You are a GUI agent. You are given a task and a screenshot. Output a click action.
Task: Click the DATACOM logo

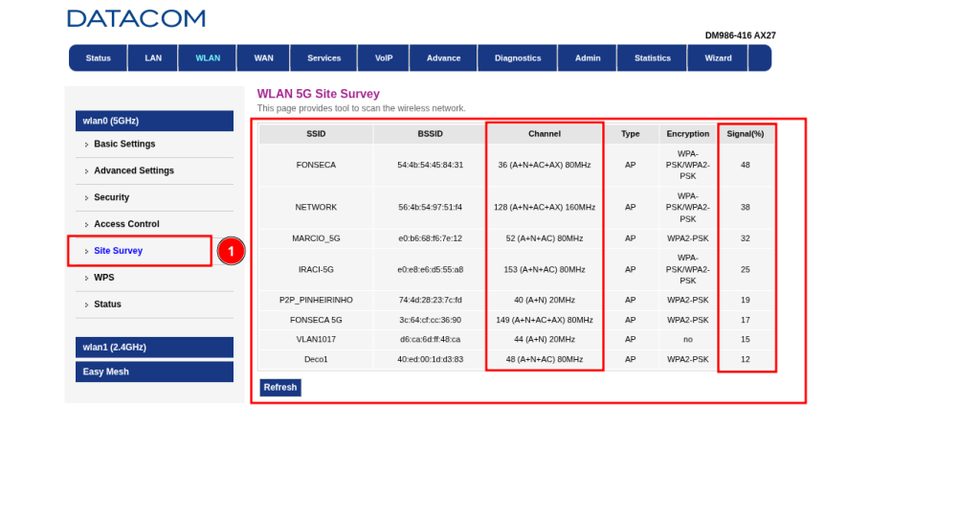point(136,19)
